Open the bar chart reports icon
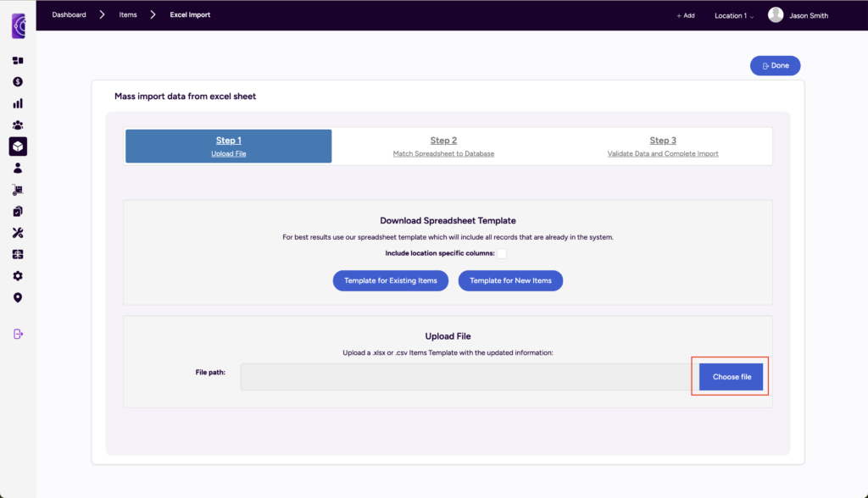Screen dimensions: 868x498 18,103
